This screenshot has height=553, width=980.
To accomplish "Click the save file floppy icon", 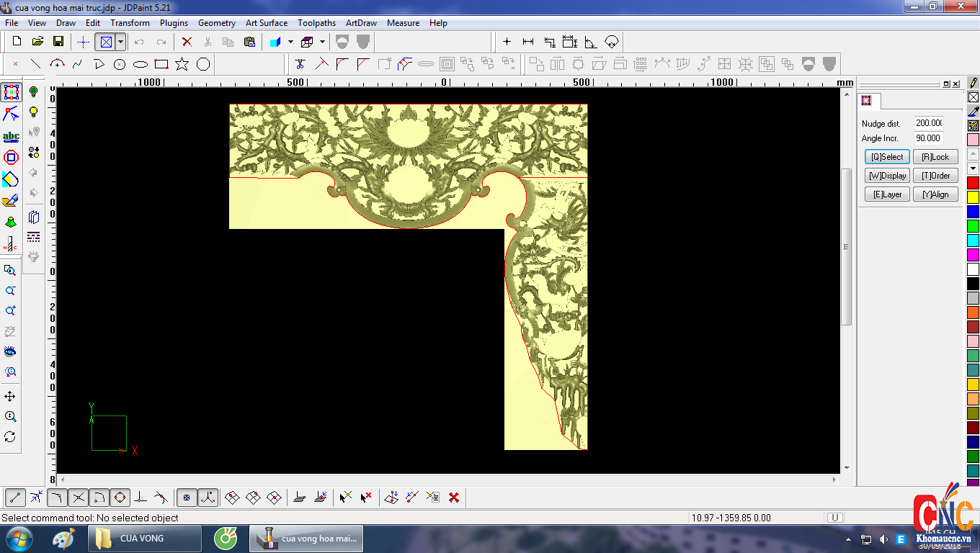I will click(x=58, y=42).
